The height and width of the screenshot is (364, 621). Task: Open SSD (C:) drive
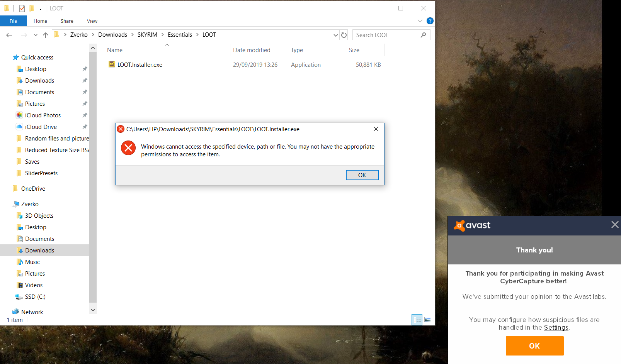(35, 297)
